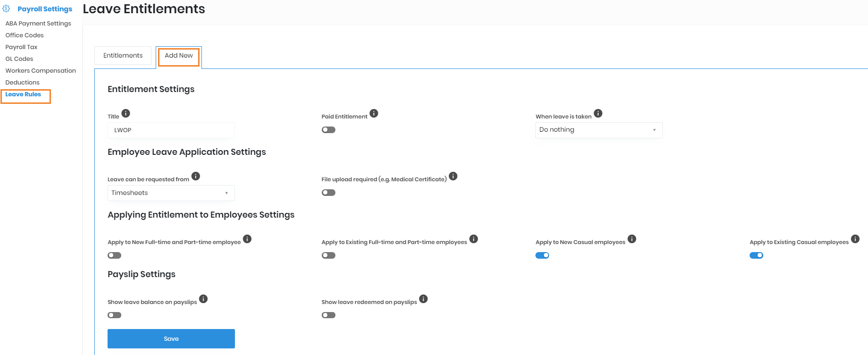Click info icon beside When leave is taken
Viewport: 868px width, 355px height.
[598, 113]
